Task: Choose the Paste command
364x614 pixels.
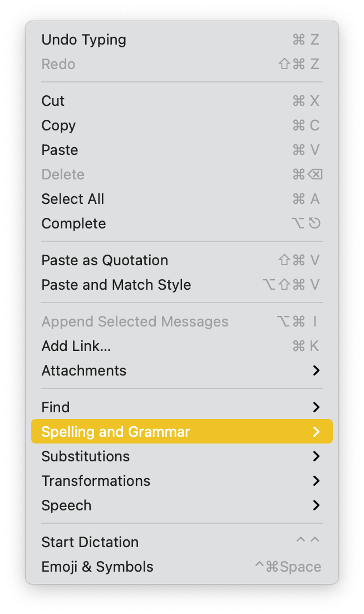Action: pyautogui.click(x=60, y=150)
